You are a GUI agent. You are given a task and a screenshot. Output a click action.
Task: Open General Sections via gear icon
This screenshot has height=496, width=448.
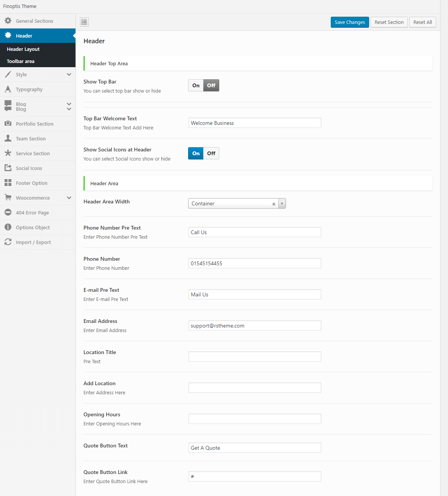point(8,21)
